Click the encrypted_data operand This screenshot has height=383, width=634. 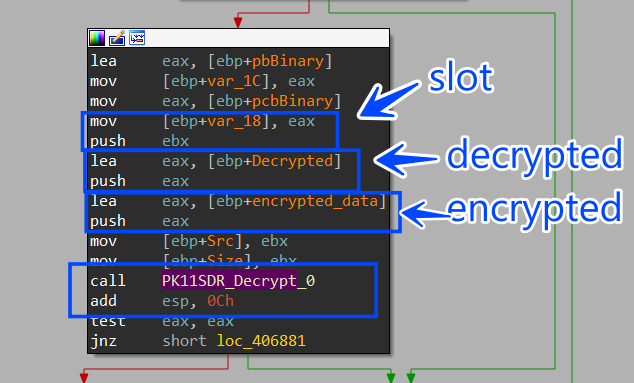click(x=315, y=201)
